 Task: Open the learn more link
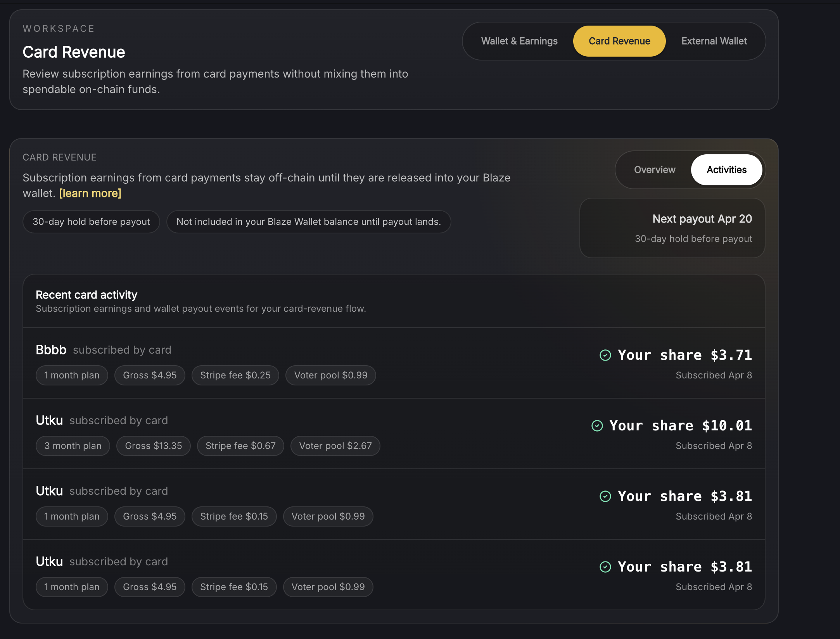pos(90,193)
